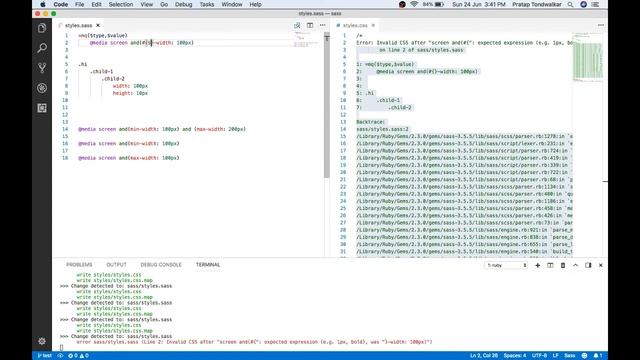Open More Actions ellipsis of right editor
The height and width of the screenshot is (360, 640).
[601, 25]
